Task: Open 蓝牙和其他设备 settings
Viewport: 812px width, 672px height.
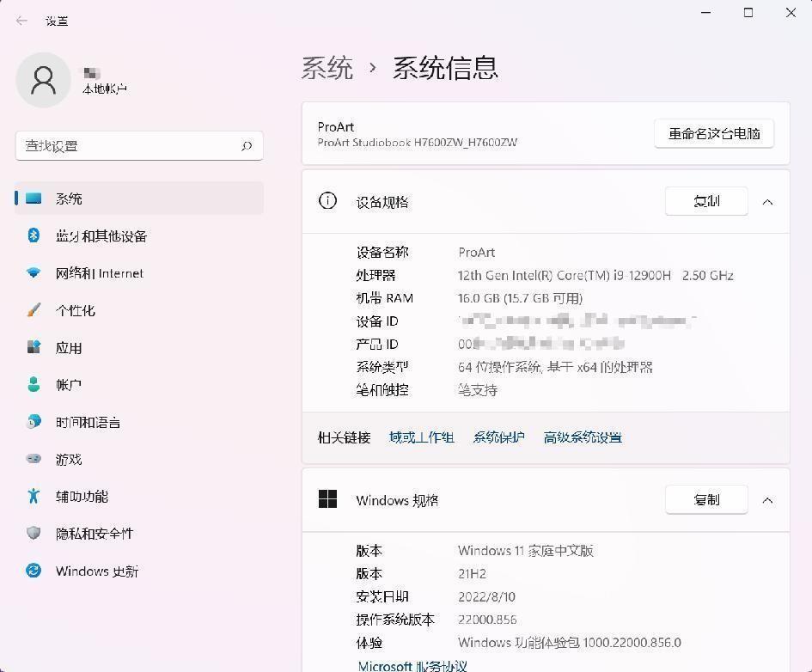Action: click(x=139, y=235)
